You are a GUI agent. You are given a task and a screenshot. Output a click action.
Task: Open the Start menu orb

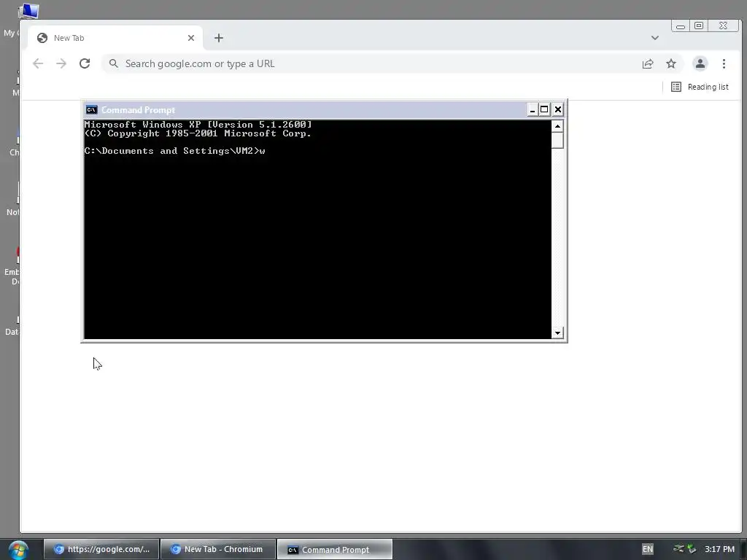click(18, 550)
